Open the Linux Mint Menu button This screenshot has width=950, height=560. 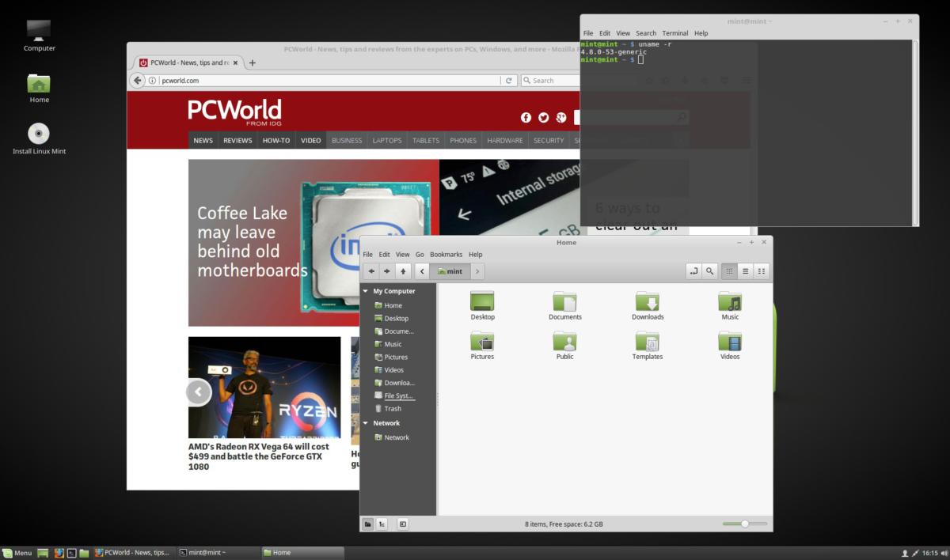pyautogui.click(x=17, y=552)
